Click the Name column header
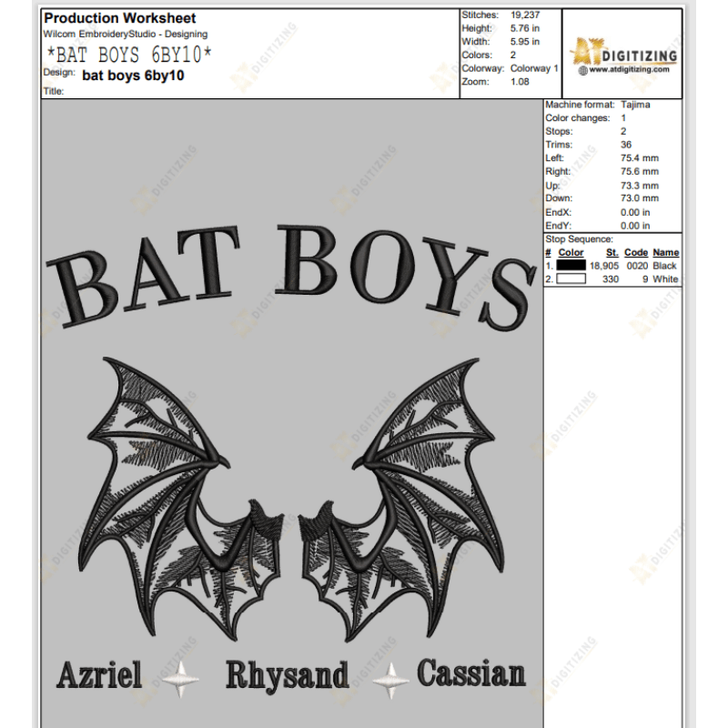The image size is (728, 728). coord(666,253)
